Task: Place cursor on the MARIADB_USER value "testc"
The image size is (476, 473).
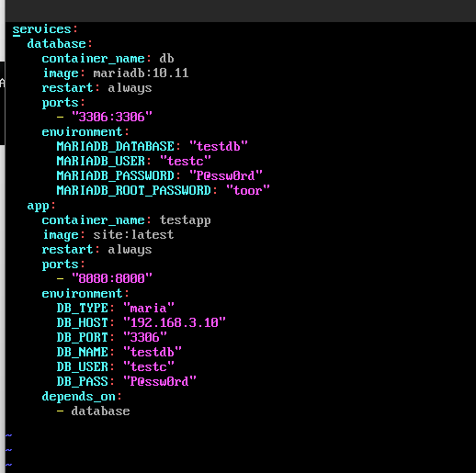Action: click(186, 161)
